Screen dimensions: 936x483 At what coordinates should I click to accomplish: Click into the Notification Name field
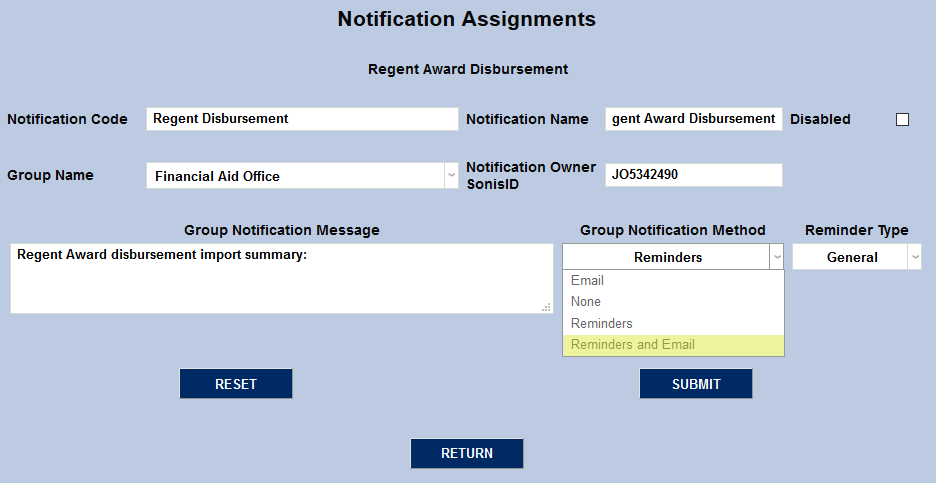[694, 119]
